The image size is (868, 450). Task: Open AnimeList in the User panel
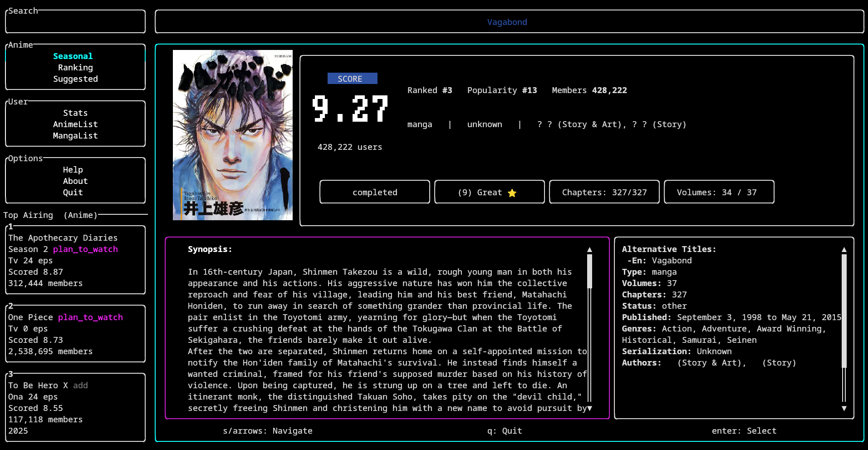(75, 124)
